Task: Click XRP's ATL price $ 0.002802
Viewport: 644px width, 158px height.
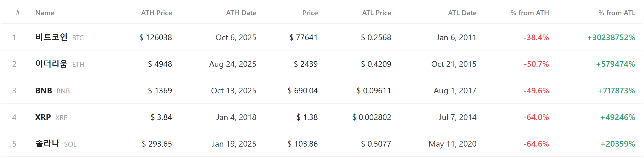Action: [x=371, y=117]
